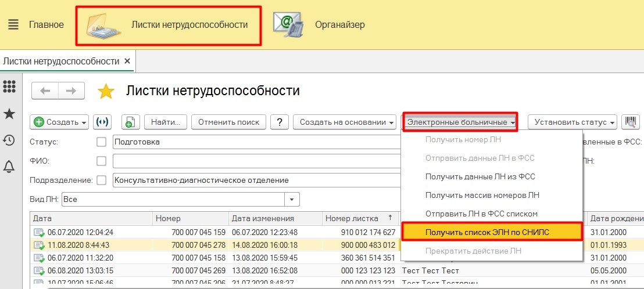Click the Отменить поиск button
This screenshot has height=289, width=644.
pyautogui.click(x=228, y=122)
